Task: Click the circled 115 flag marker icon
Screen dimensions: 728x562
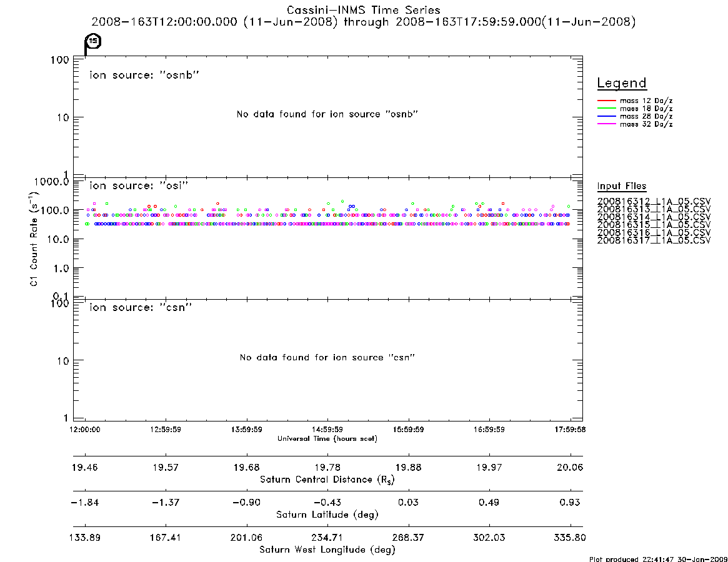Action: pos(92,42)
